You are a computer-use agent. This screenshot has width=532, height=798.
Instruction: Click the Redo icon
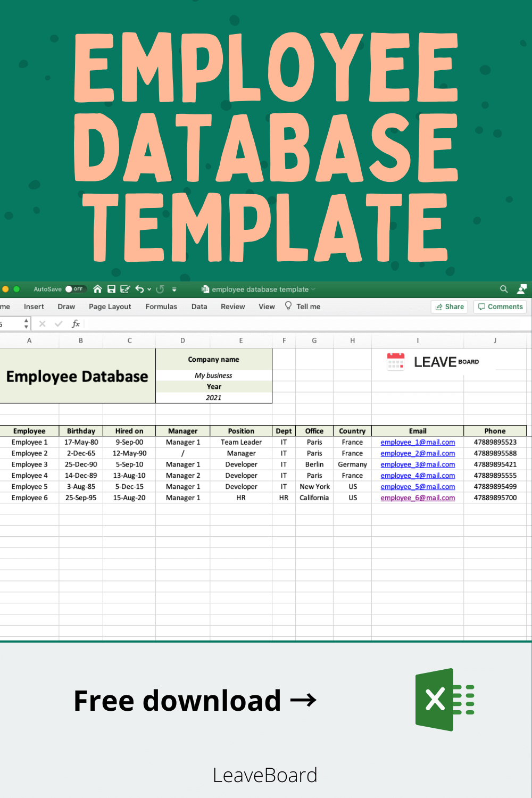tap(161, 289)
